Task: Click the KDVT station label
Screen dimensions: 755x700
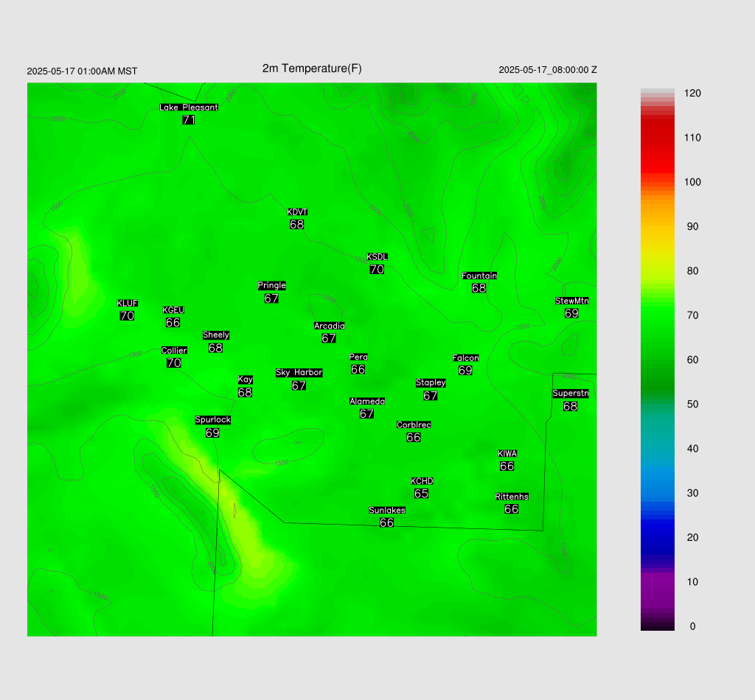Action: coord(297,212)
